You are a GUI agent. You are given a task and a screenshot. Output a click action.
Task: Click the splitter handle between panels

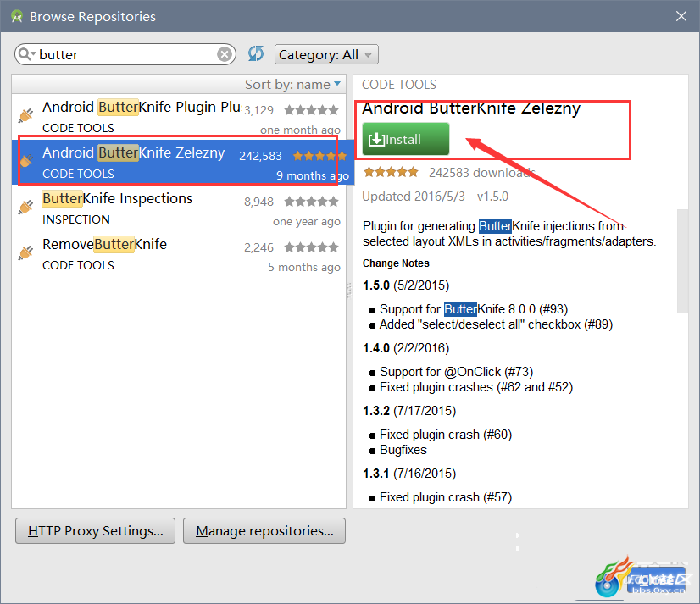[349, 291]
